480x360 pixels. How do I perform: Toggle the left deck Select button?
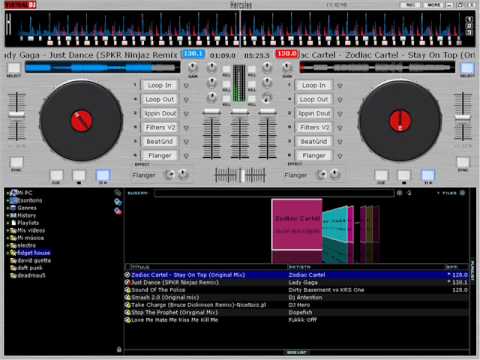pyautogui.click(x=14, y=68)
